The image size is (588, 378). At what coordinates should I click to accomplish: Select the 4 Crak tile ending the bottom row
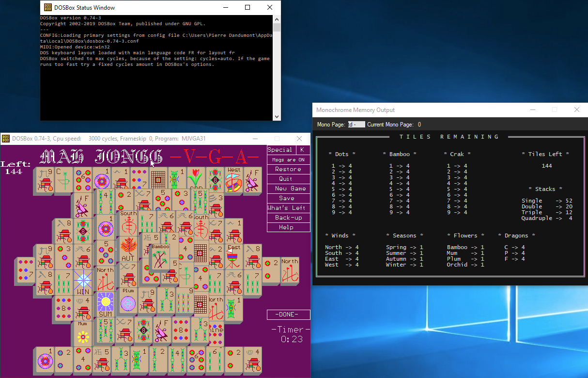(x=253, y=360)
